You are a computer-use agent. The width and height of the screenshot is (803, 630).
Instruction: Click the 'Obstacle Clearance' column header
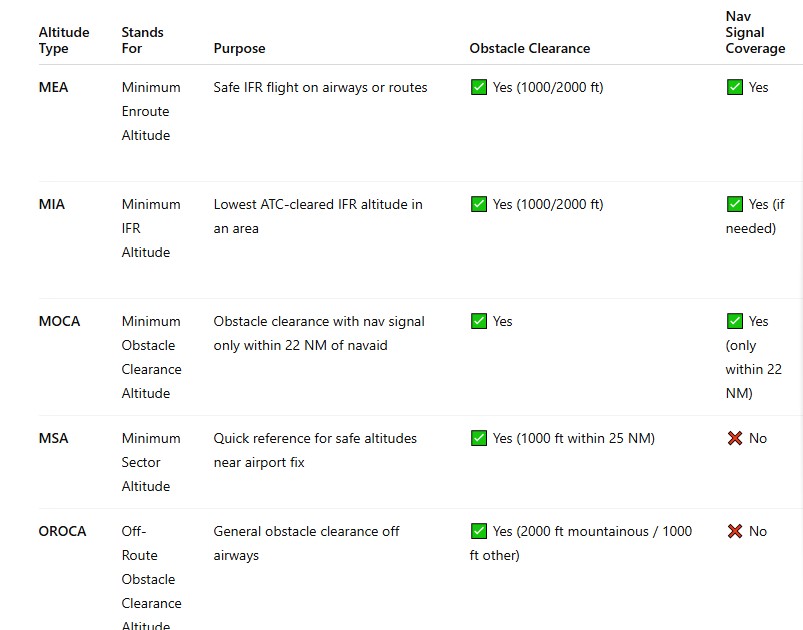pos(530,49)
